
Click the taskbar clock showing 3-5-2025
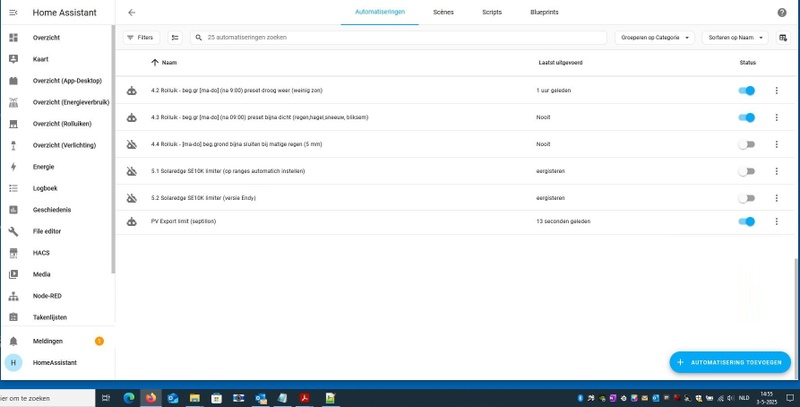766,398
